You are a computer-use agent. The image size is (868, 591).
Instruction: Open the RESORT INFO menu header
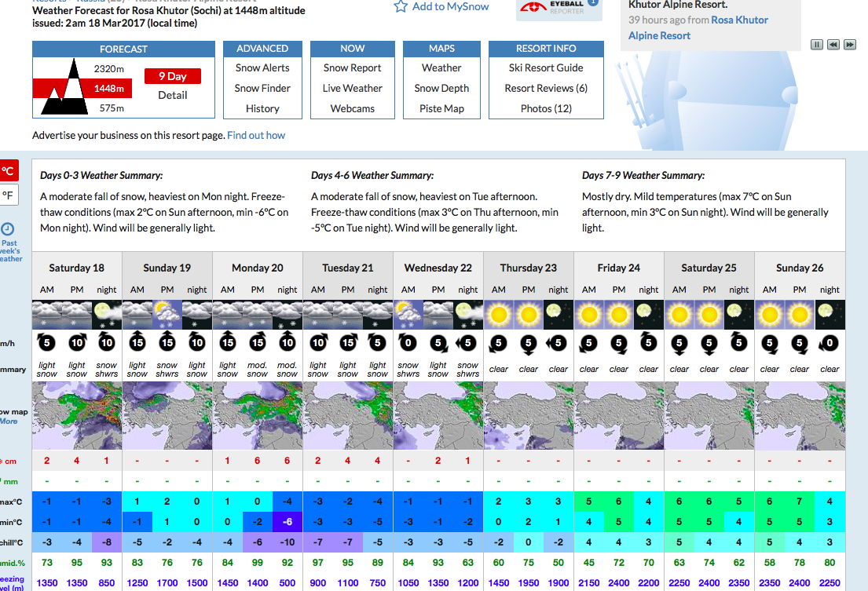(546, 49)
